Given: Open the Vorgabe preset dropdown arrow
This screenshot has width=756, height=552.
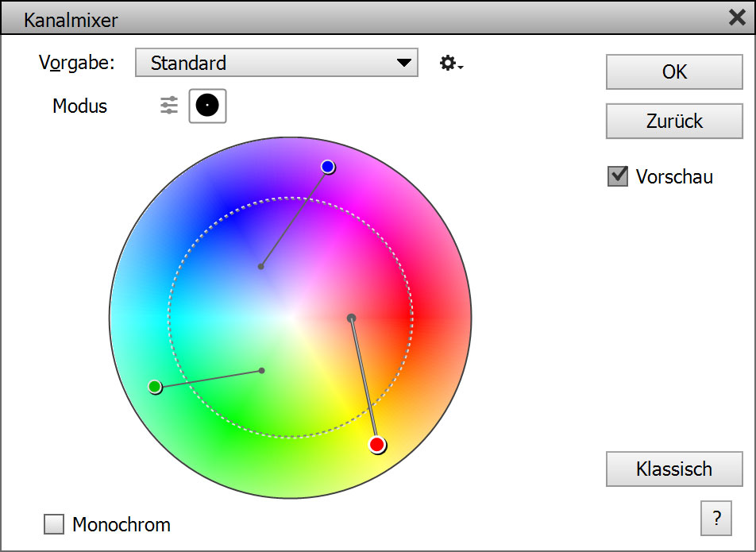Looking at the screenshot, I should (404, 63).
